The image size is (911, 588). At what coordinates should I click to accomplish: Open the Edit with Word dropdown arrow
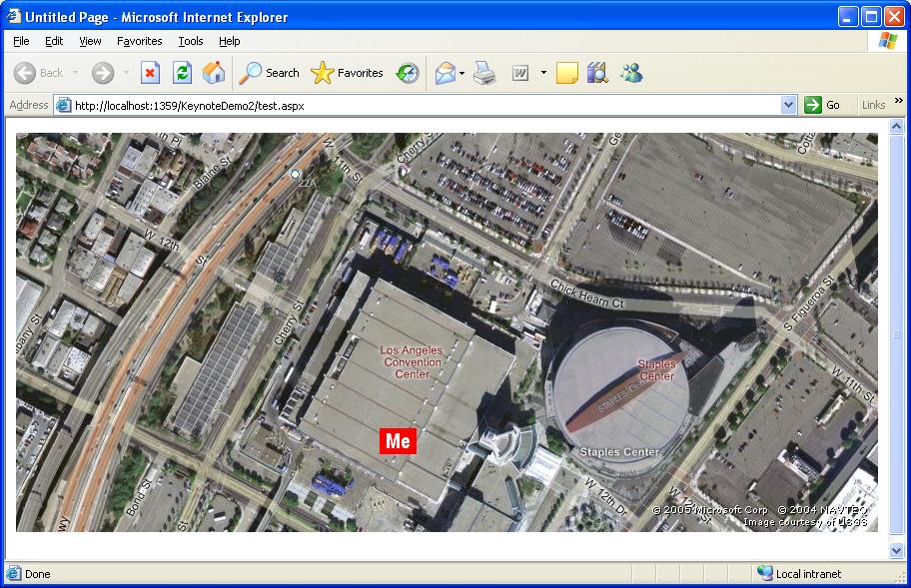[543, 73]
